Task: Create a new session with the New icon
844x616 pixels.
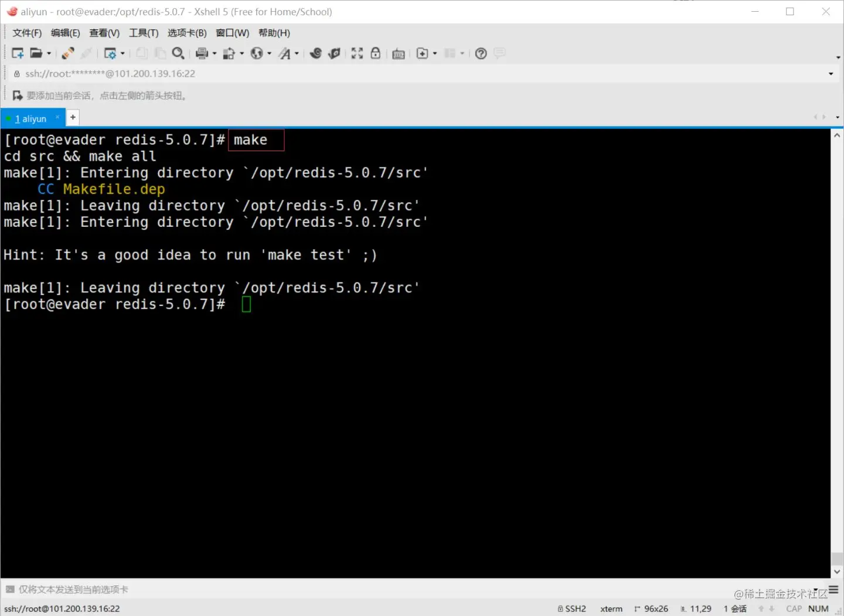Action: 18,53
